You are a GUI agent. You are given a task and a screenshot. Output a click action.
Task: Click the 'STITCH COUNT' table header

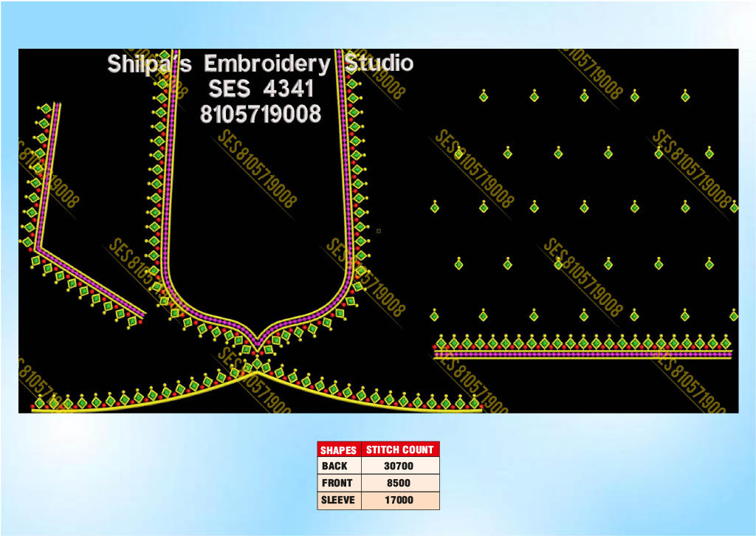[x=399, y=450]
